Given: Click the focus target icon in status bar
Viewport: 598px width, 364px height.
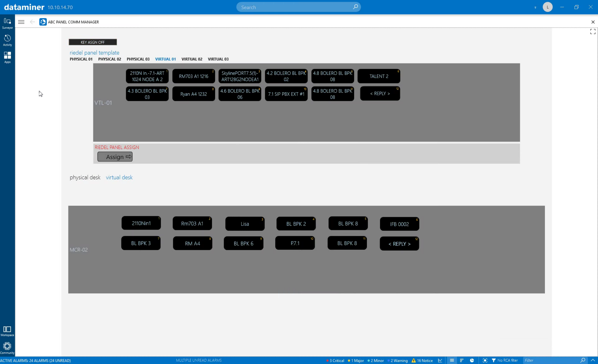Looking at the screenshot, I should [485, 360].
